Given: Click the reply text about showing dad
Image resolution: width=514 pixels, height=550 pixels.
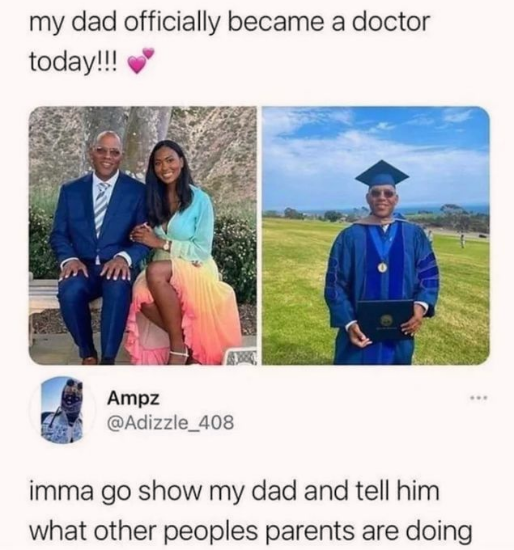Looking at the screenshot, I should tap(251, 511).
